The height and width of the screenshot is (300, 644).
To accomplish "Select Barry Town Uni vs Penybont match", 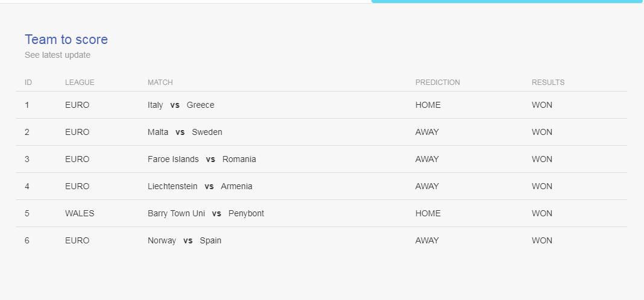I will pos(206,213).
